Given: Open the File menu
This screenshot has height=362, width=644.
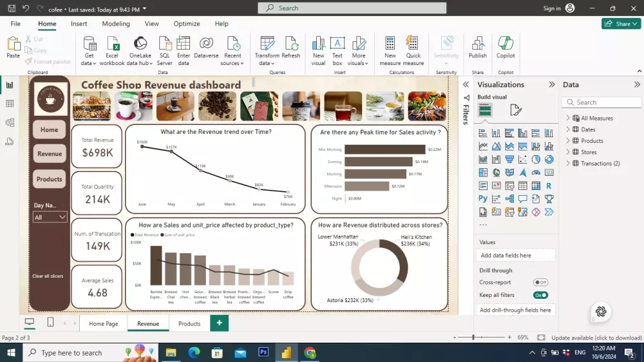Looking at the screenshot, I should click(15, 24).
